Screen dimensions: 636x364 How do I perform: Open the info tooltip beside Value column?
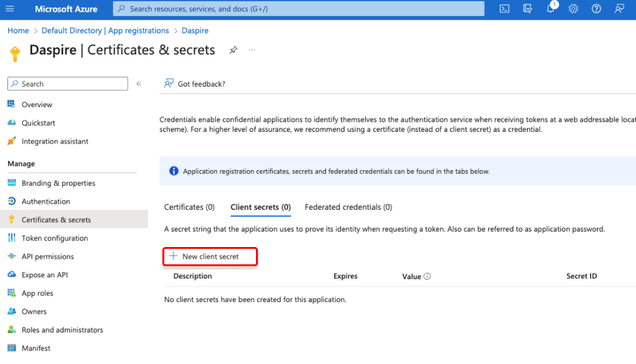coord(428,276)
